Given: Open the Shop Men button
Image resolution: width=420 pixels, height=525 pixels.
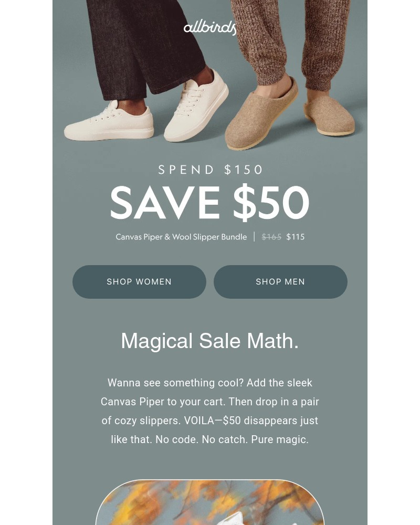Looking at the screenshot, I should (x=280, y=282).
